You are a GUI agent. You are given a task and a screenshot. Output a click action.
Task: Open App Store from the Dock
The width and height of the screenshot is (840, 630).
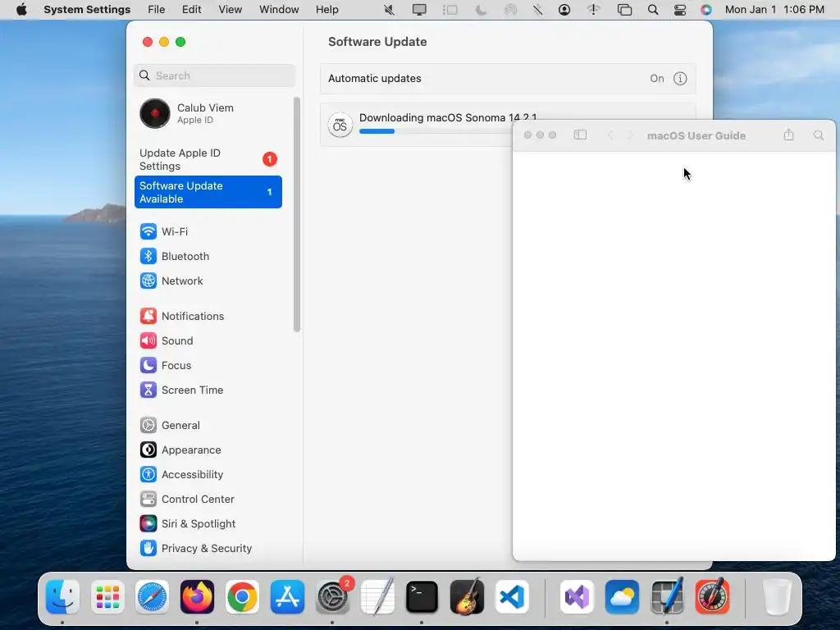pyautogui.click(x=287, y=597)
